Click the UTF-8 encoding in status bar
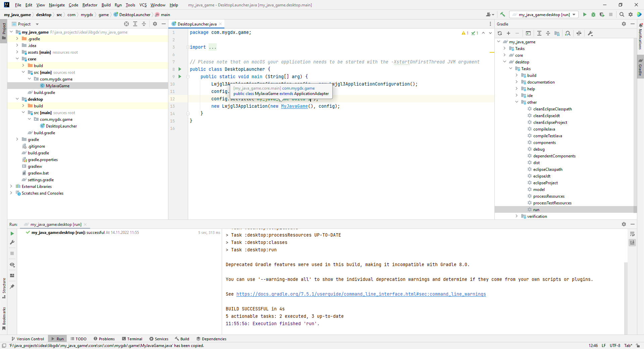Screen dimensions: 644x349 [615, 346]
